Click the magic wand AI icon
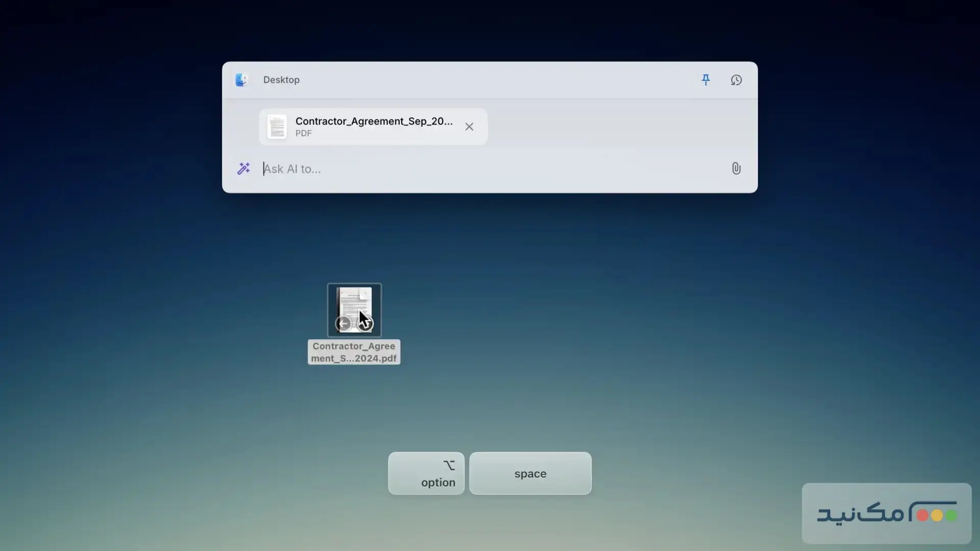The height and width of the screenshot is (551, 980). click(x=243, y=169)
